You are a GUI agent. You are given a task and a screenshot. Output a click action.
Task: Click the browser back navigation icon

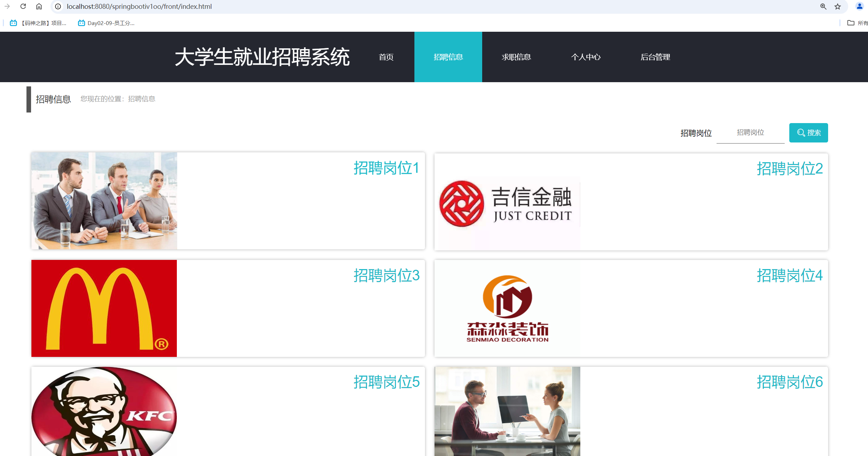(7, 6)
